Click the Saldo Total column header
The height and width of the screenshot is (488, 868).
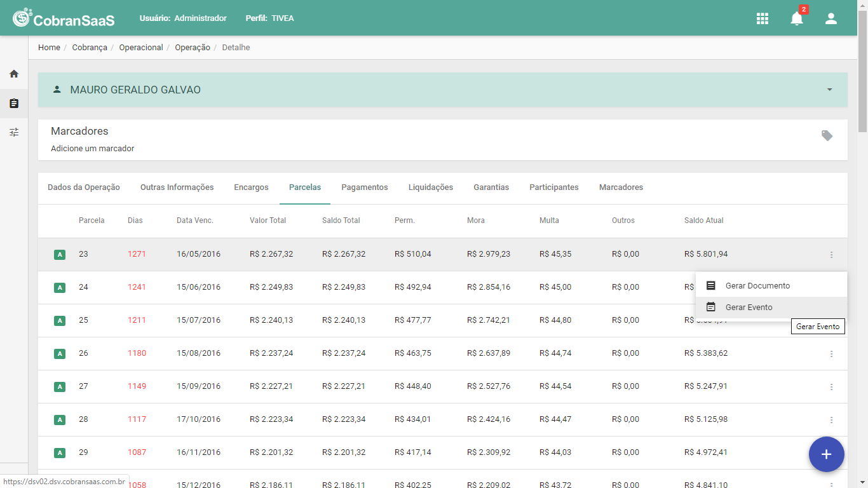341,220
